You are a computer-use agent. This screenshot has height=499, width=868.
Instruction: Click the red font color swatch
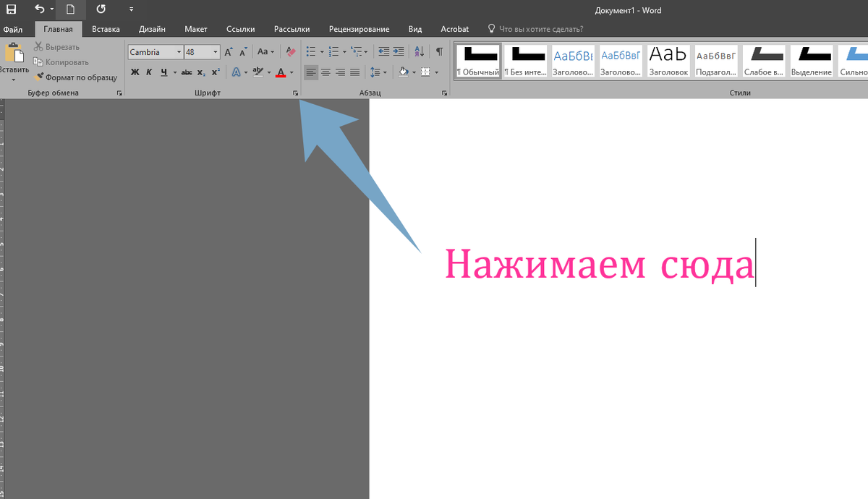[280, 71]
